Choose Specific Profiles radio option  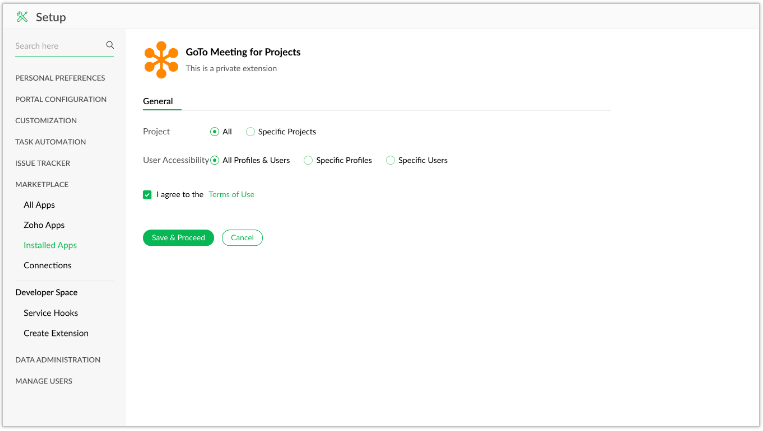(308, 160)
